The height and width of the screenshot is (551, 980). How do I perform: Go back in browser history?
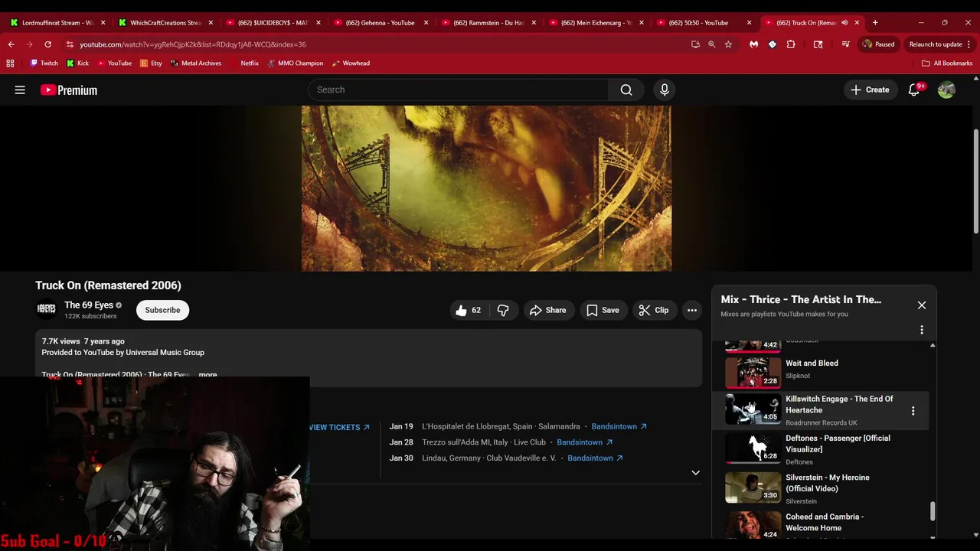point(11,44)
